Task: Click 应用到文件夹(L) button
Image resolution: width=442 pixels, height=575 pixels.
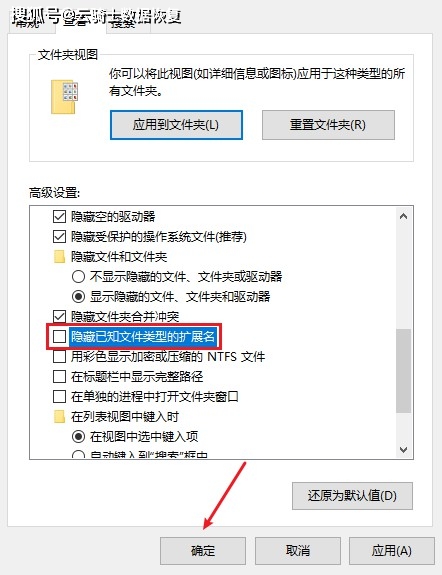Action: pyautogui.click(x=176, y=125)
